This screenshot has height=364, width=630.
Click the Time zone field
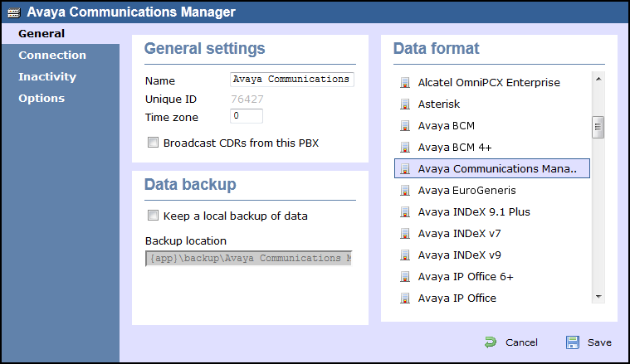pyautogui.click(x=247, y=116)
